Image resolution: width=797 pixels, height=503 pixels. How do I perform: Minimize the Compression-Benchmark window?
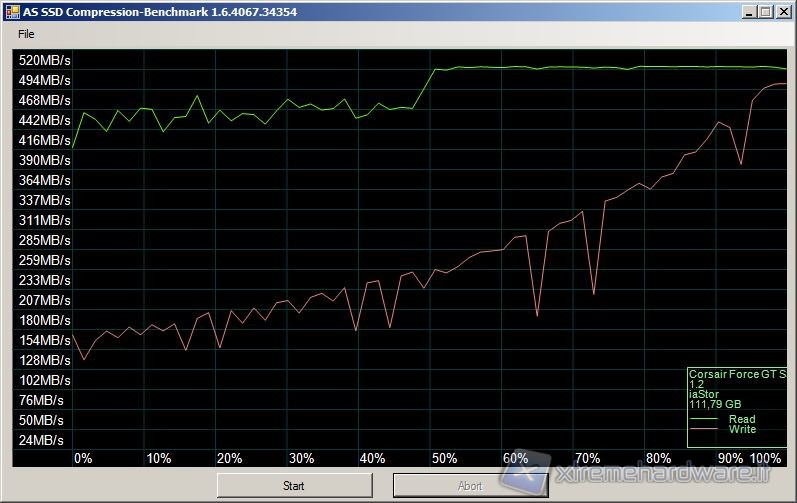[748, 11]
